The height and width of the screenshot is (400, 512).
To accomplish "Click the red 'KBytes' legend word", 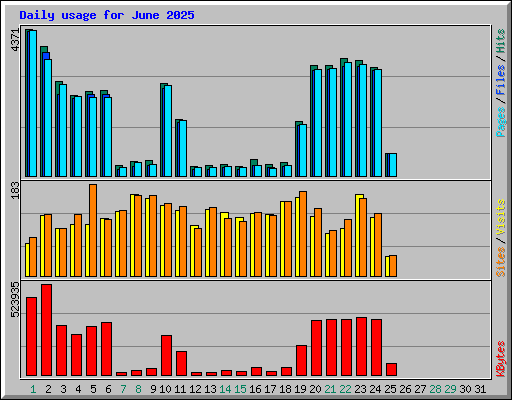I will (500, 359).
